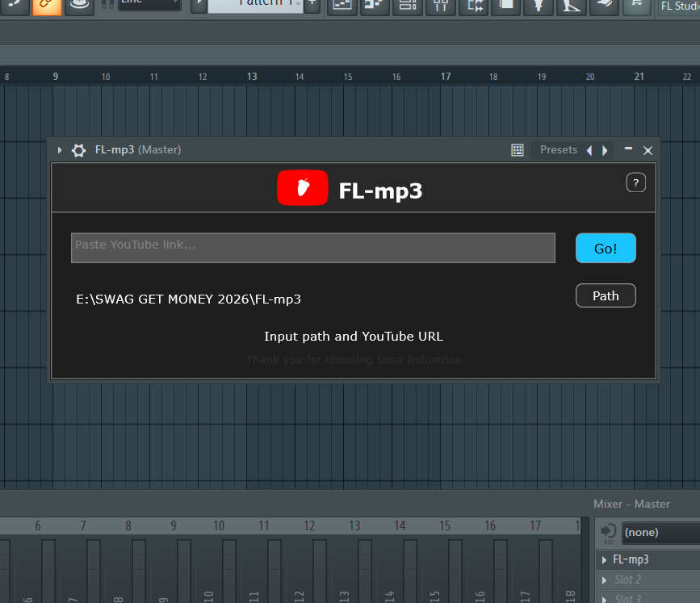Close the FL-mp3 plugin window
Image resolution: width=700 pixels, height=603 pixels.
tap(648, 150)
